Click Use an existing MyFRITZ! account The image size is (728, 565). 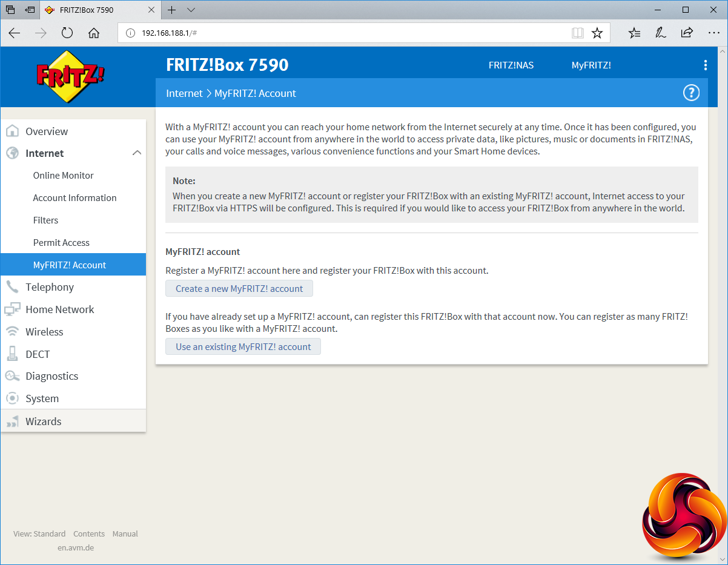[x=243, y=347]
